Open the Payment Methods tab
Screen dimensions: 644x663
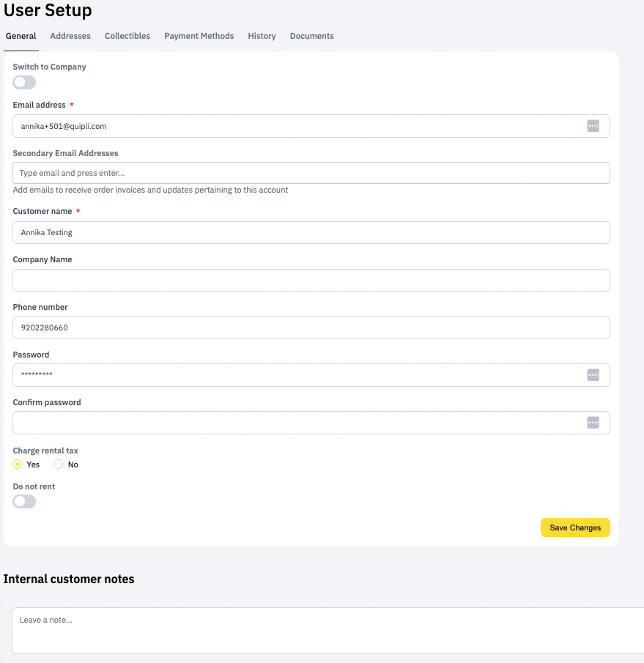(x=199, y=35)
